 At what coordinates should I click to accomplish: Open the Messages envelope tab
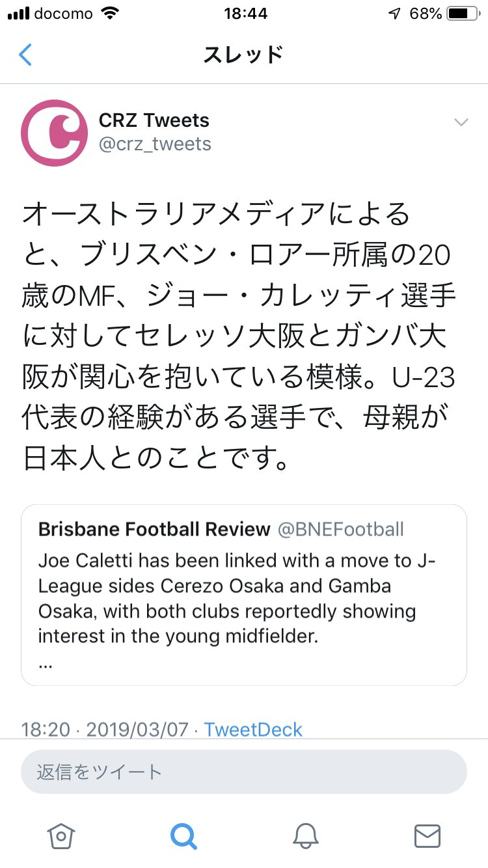click(x=427, y=835)
